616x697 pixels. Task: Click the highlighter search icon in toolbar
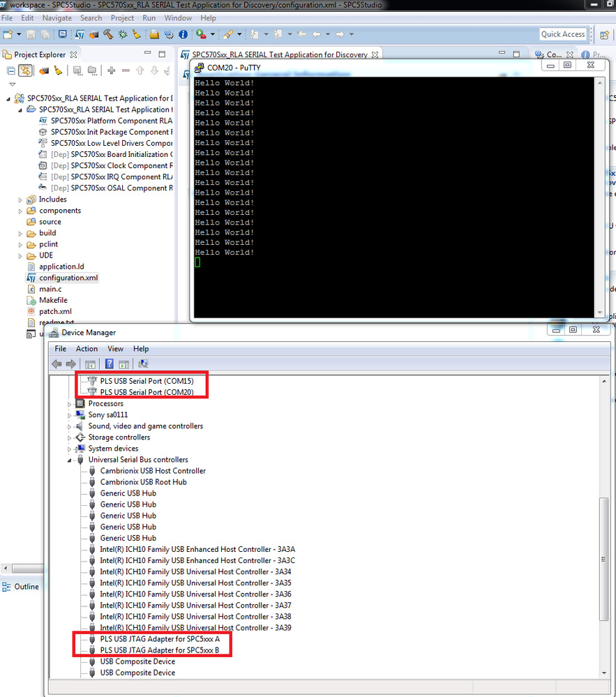click(228, 34)
